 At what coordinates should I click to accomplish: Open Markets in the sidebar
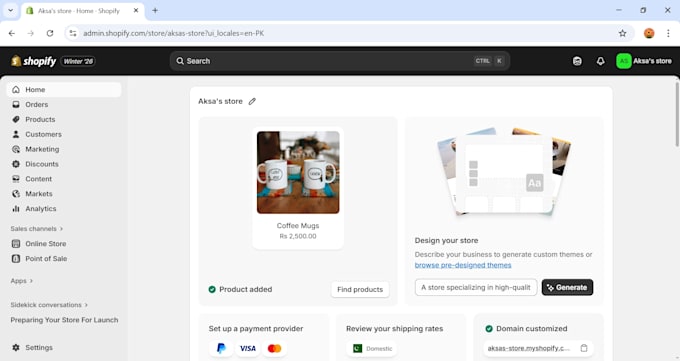click(39, 194)
